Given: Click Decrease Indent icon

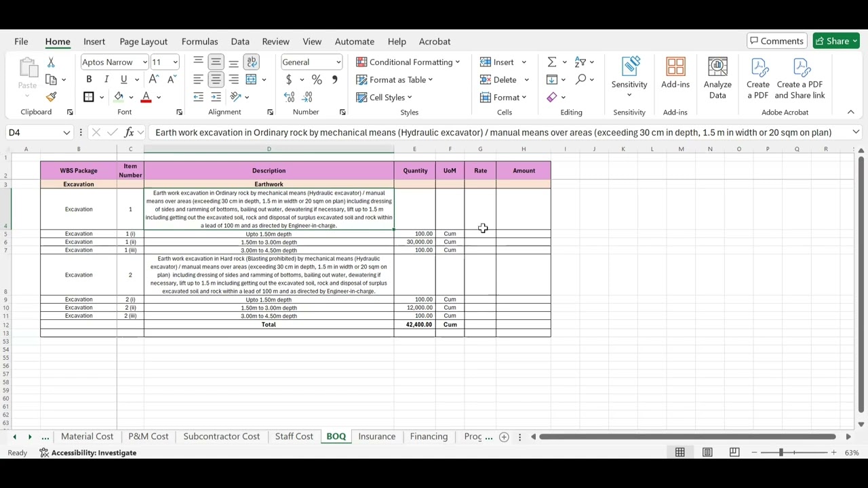Looking at the screenshot, I should (x=198, y=97).
